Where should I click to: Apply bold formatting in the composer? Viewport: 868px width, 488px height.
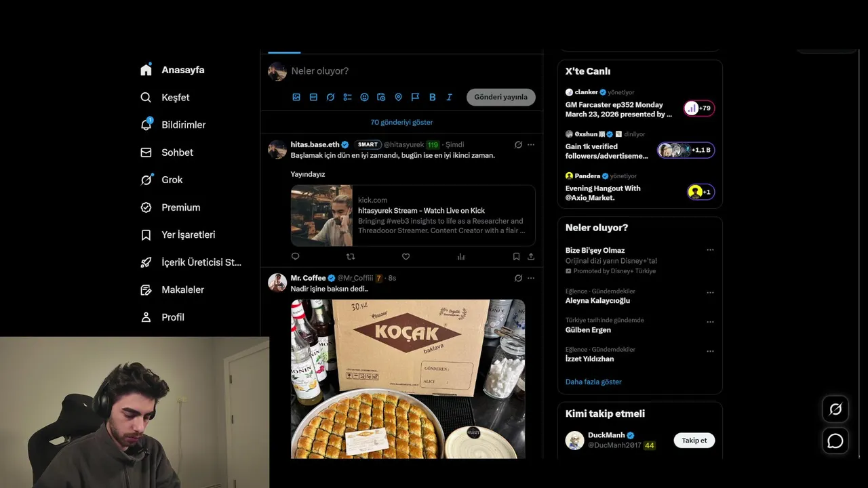(x=432, y=97)
